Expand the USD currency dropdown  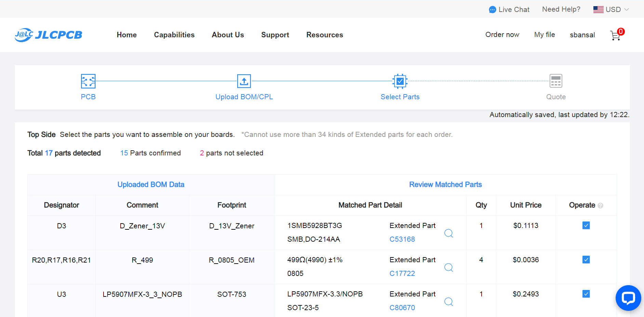(611, 10)
